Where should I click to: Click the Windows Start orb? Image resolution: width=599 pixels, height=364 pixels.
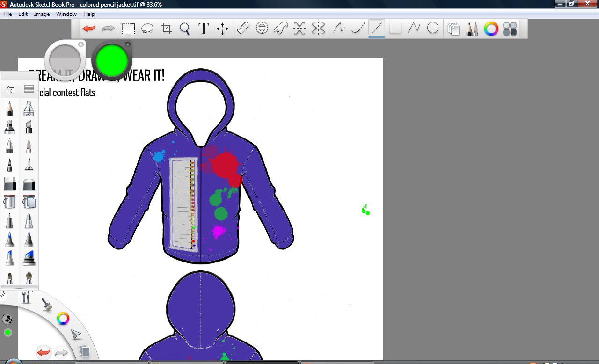tap(13, 362)
